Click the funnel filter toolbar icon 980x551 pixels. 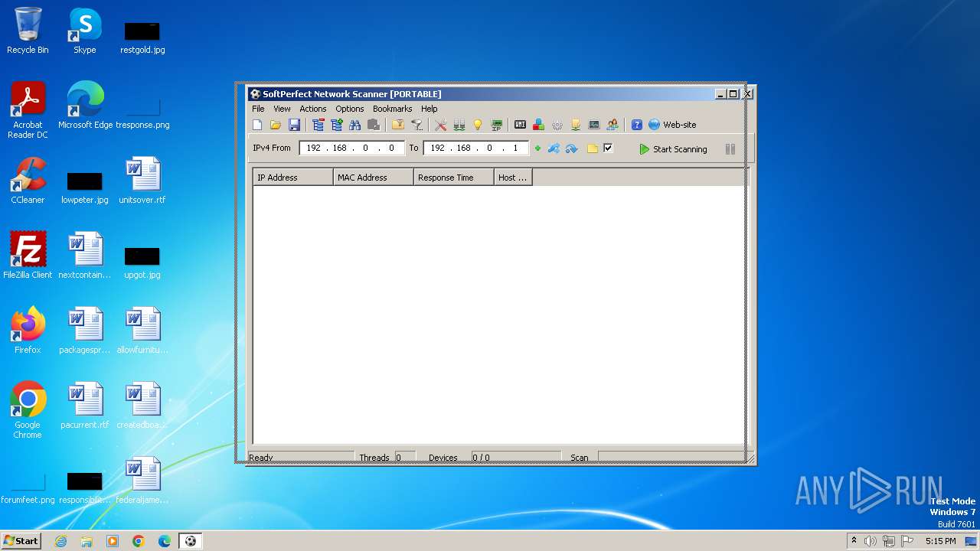pyautogui.click(x=416, y=125)
